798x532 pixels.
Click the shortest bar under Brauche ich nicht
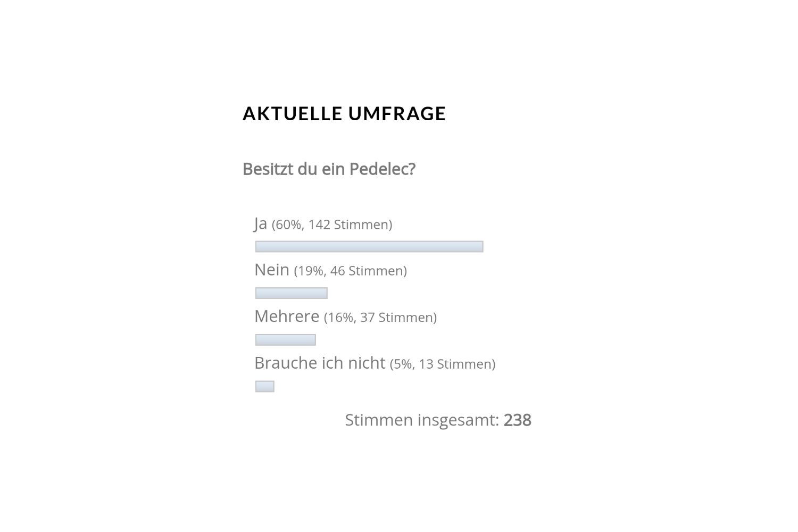point(265,387)
